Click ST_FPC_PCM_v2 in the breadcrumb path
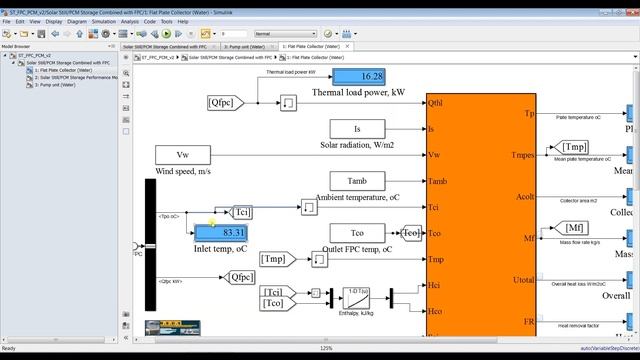The height and width of the screenshot is (360, 640). coord(158,58)
